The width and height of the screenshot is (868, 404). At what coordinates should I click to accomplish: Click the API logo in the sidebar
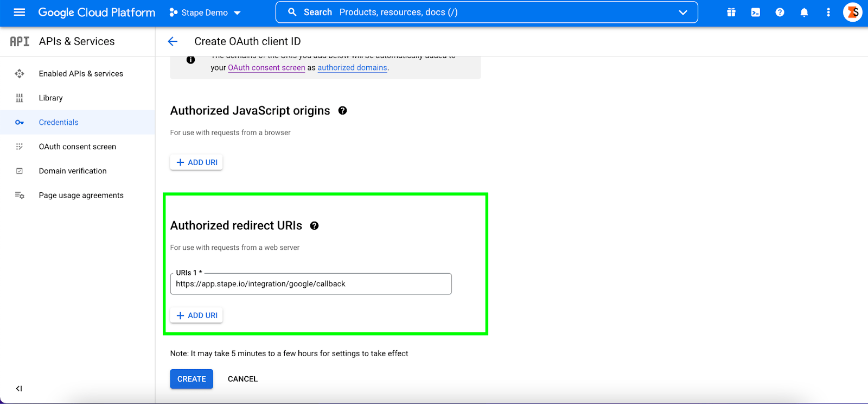(20, 41)
